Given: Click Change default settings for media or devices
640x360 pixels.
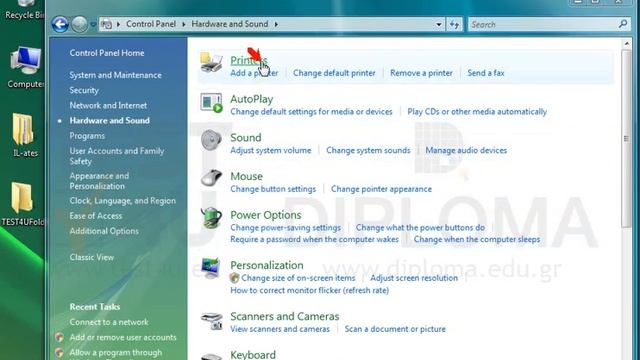Looking at the screenshot, I should 311,111.
